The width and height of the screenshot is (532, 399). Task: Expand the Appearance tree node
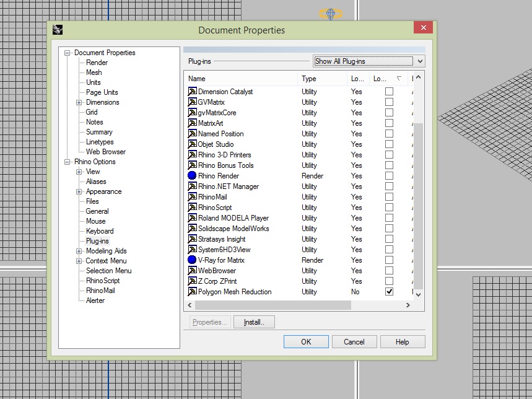click(79, 191)
